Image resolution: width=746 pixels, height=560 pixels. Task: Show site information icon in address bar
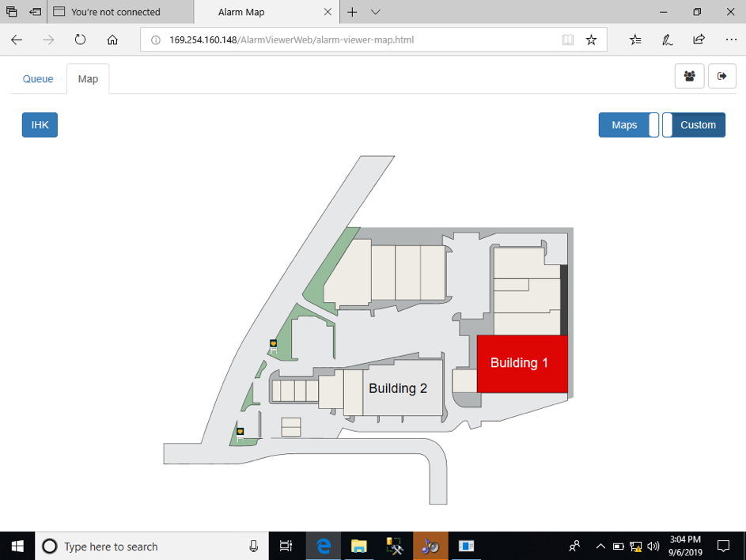point(156,40)
